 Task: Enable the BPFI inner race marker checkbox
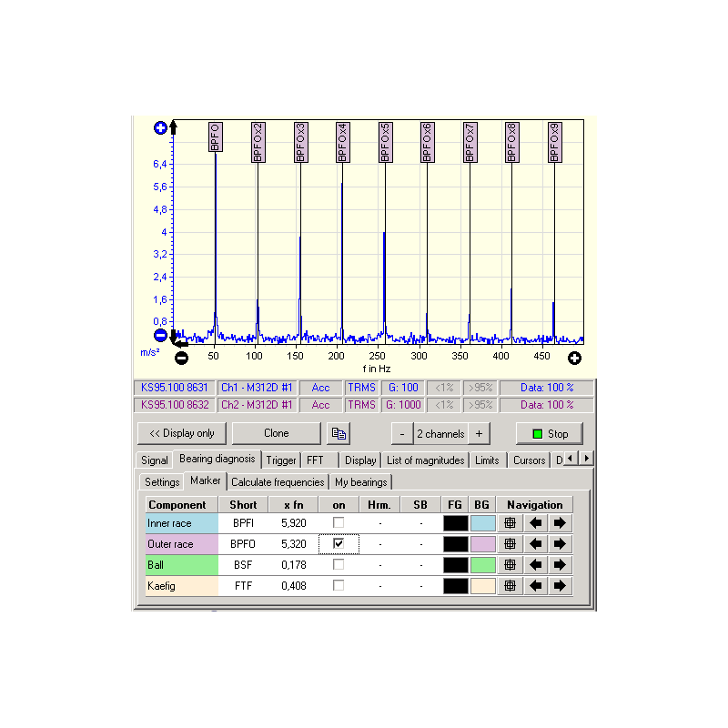[x=339, y=522]
